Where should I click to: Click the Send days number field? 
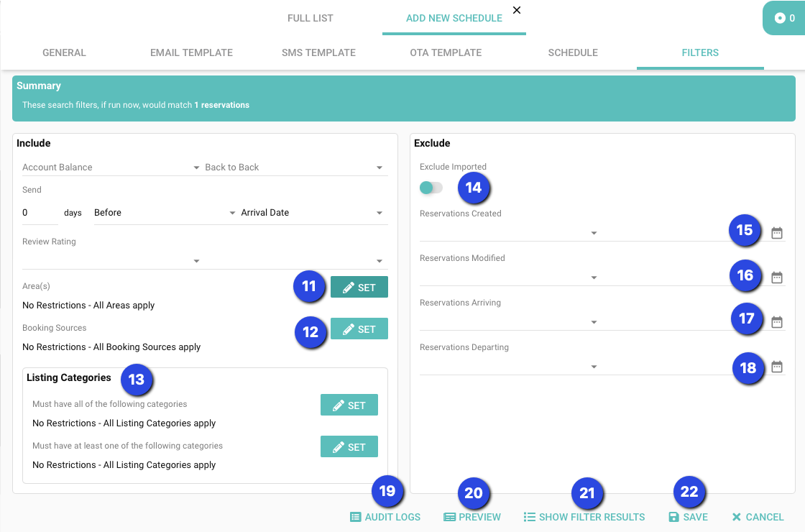pos(40,213)
